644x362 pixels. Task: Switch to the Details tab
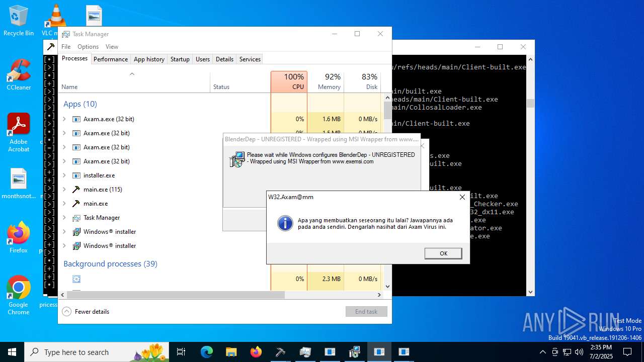click(x=224, y=59)
